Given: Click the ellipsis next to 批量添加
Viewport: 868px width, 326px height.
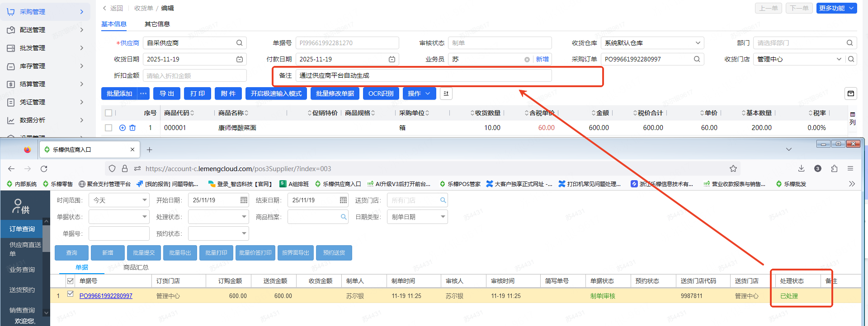Looking at the screenshot, I should 143,93.
